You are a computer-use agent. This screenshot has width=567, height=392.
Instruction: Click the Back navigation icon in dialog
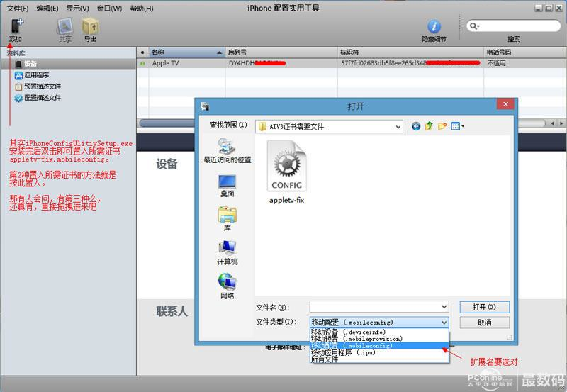(416, 126)
